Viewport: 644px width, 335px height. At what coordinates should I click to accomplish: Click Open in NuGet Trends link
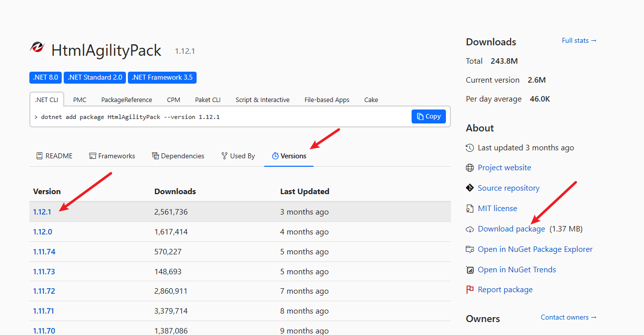(517, 270)
